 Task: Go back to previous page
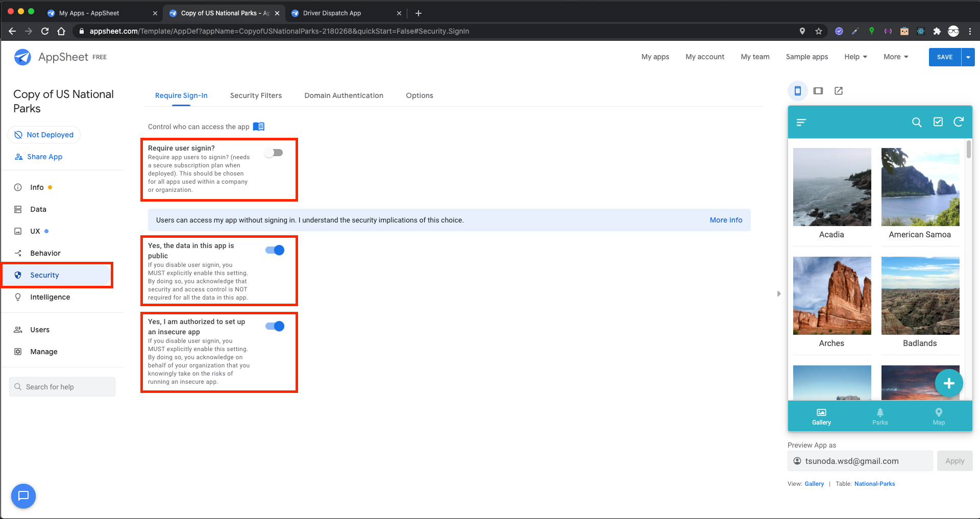click(x=12, y=31)
